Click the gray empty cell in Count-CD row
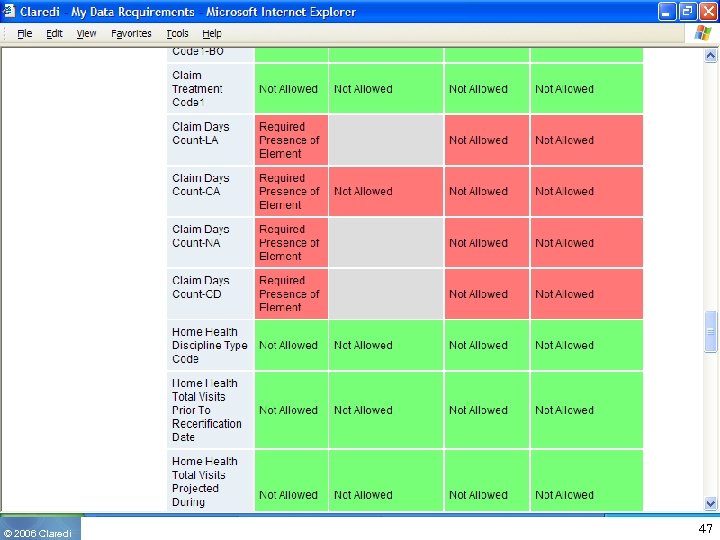 [x=386, y=294]
